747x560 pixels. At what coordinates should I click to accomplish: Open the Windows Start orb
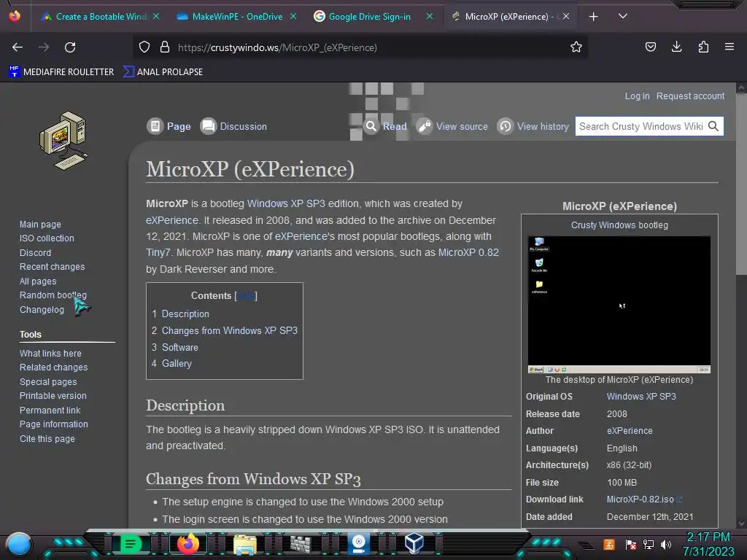tap(18, 545)
